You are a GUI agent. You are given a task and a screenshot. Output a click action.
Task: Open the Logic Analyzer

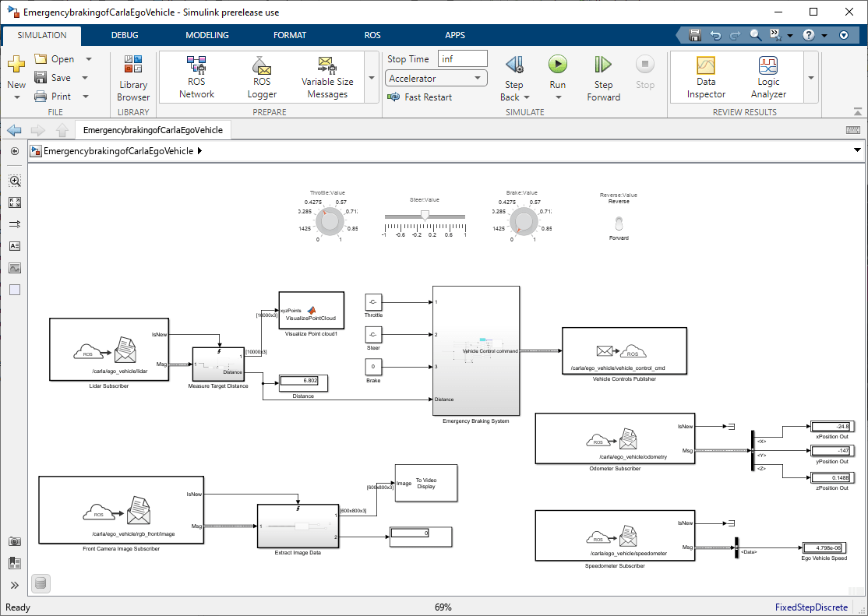768,76
